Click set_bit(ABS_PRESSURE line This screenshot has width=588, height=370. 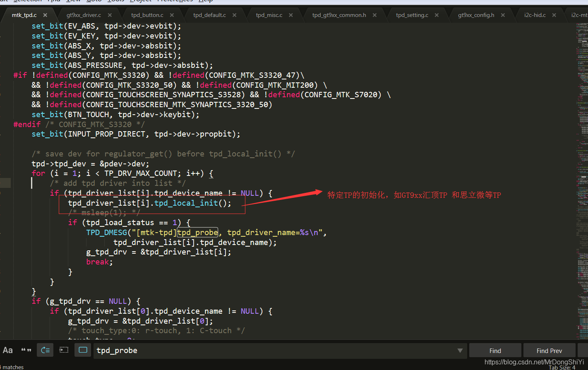(122, 65)
